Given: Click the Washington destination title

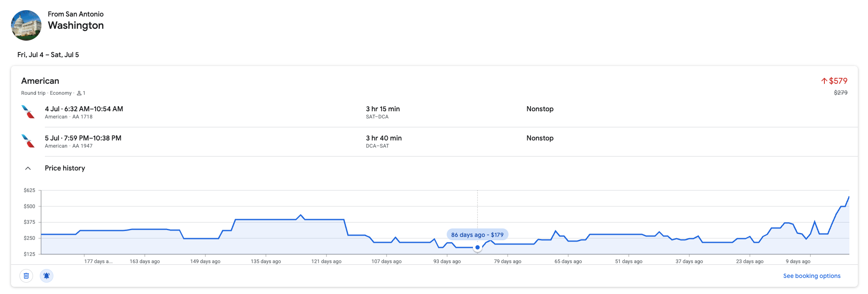Looking at the screenshot, I should coord(76,25).
